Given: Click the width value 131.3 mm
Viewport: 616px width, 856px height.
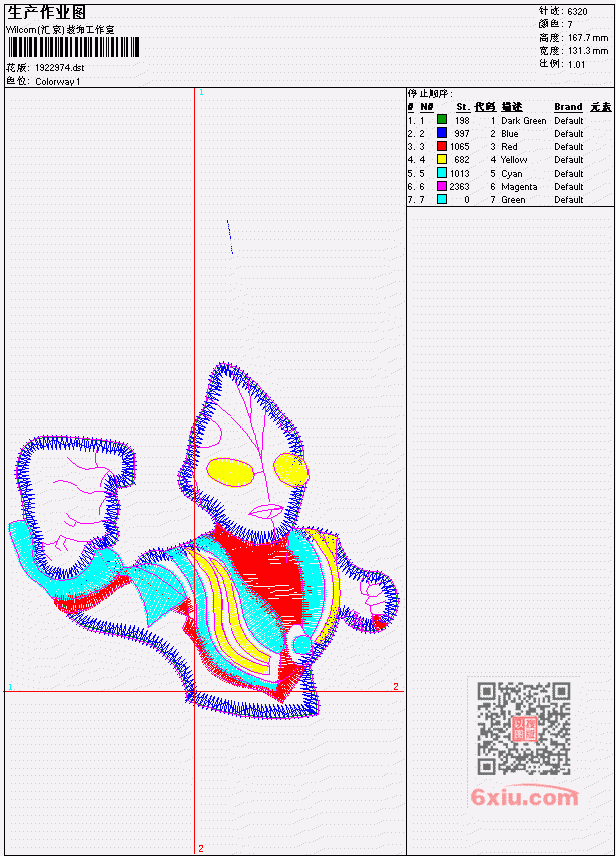Looking at the screenshot, I should 588,51.
